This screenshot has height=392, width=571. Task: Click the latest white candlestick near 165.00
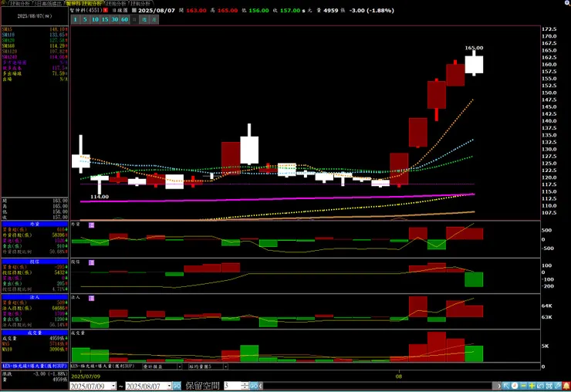(x=474, y=65)
